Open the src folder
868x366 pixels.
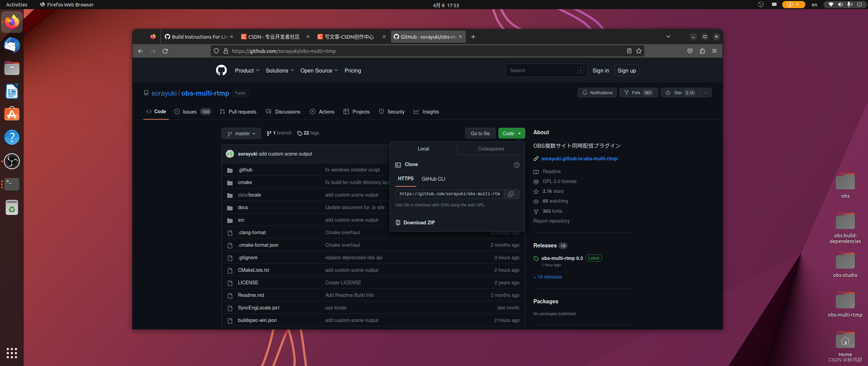point(241,220)
